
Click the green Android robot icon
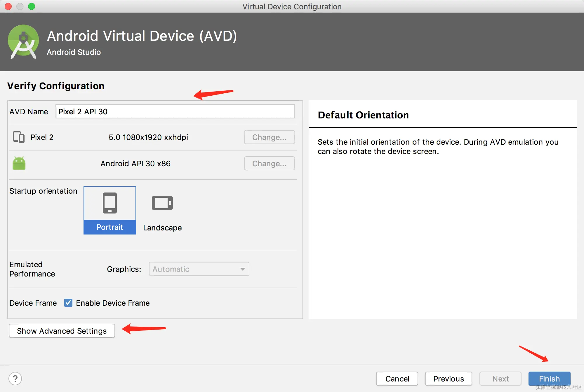click(x=19, y=163)
